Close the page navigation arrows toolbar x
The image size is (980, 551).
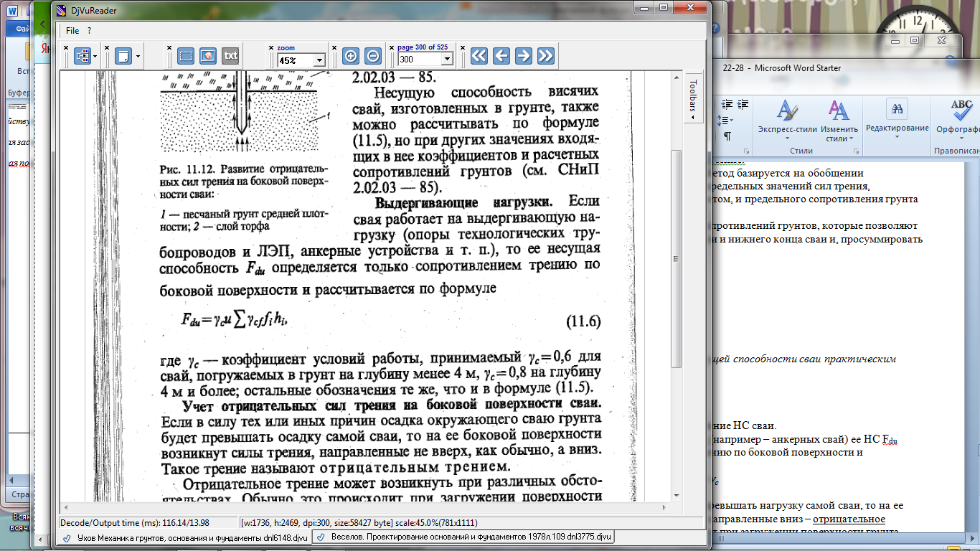click(x=463, y=48)
